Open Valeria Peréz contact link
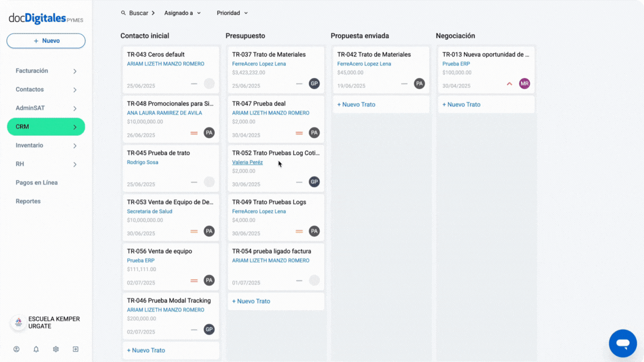 247,162
